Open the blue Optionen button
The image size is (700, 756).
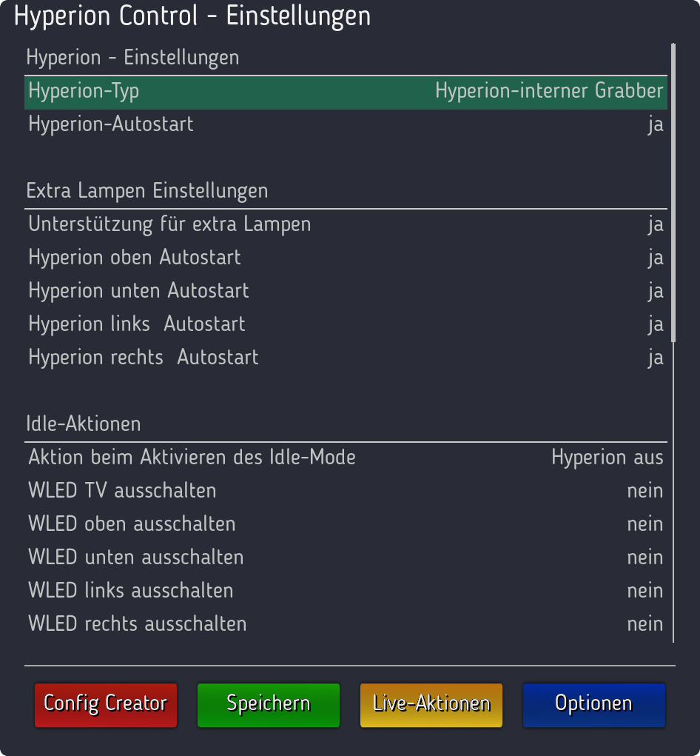click(594, 705)
